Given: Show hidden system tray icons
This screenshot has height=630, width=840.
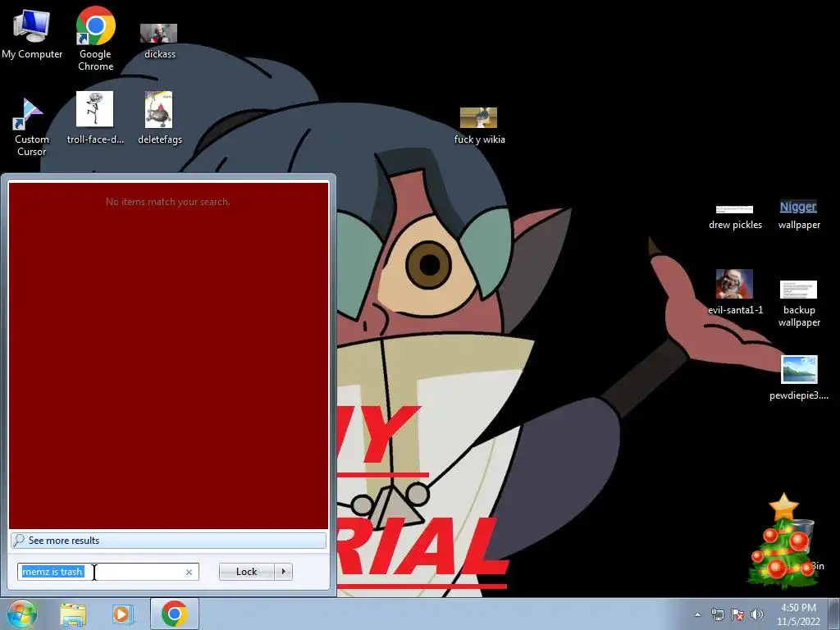Looking at the screenshot, I should click(x=697, y=614).
